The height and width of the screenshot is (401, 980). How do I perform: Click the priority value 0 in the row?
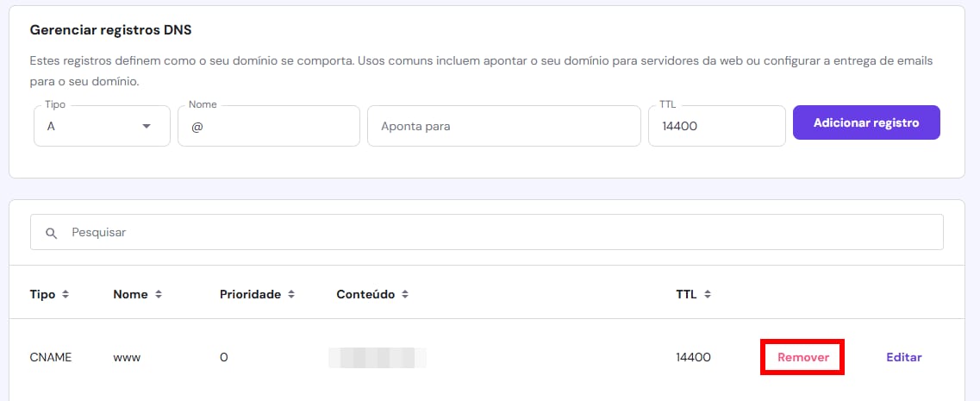[223, 357]
